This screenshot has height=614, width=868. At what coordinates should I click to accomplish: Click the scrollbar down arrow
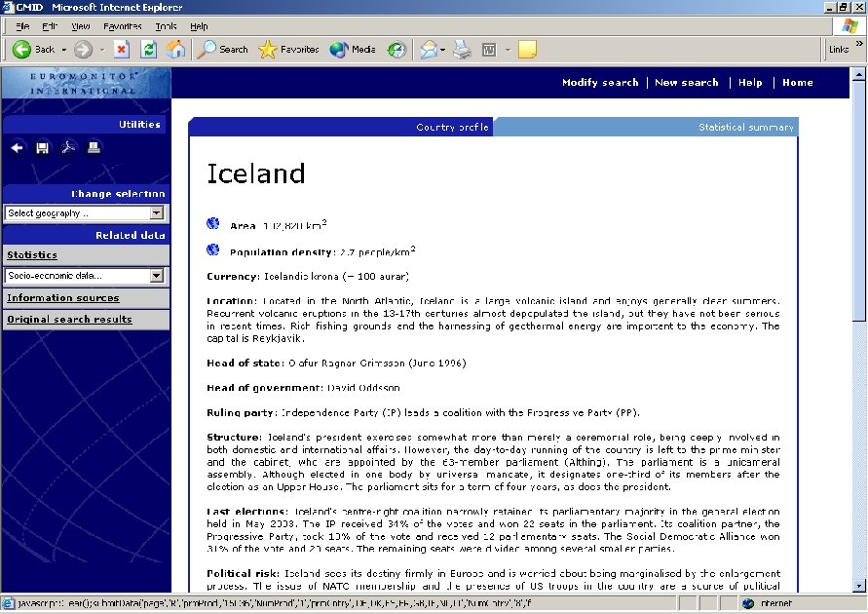coord(858,585)
